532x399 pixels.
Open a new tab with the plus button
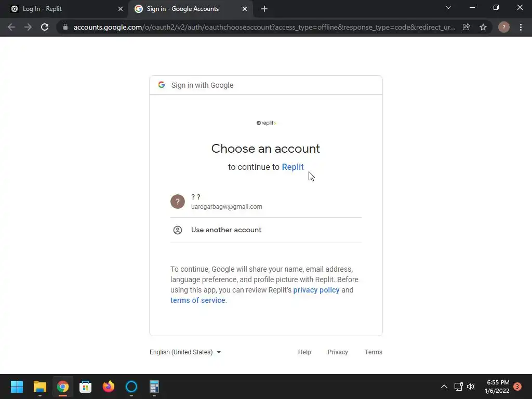[x=264, y=9]
